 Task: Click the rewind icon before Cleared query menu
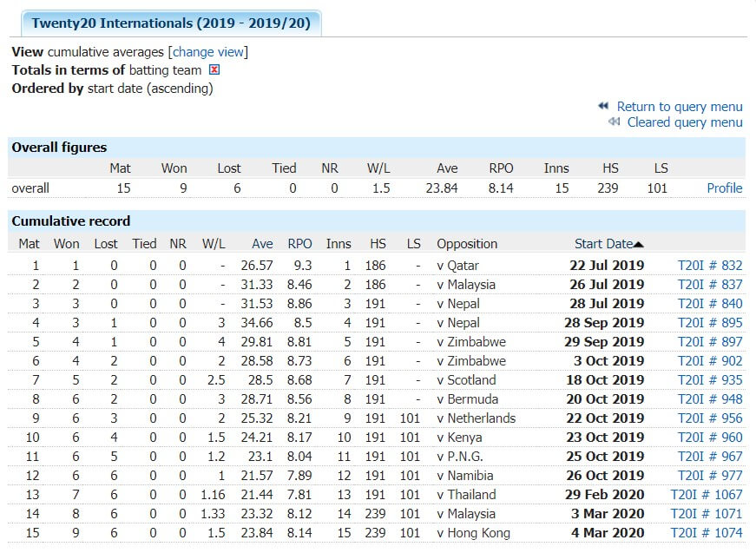click(614, 122)
